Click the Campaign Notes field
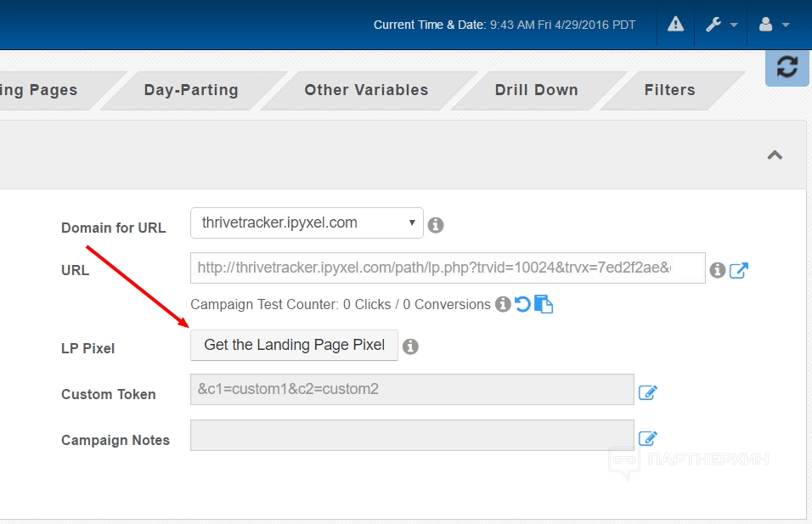Image resolution: width=812 pixels, height=524 pixels. (412, 435)
